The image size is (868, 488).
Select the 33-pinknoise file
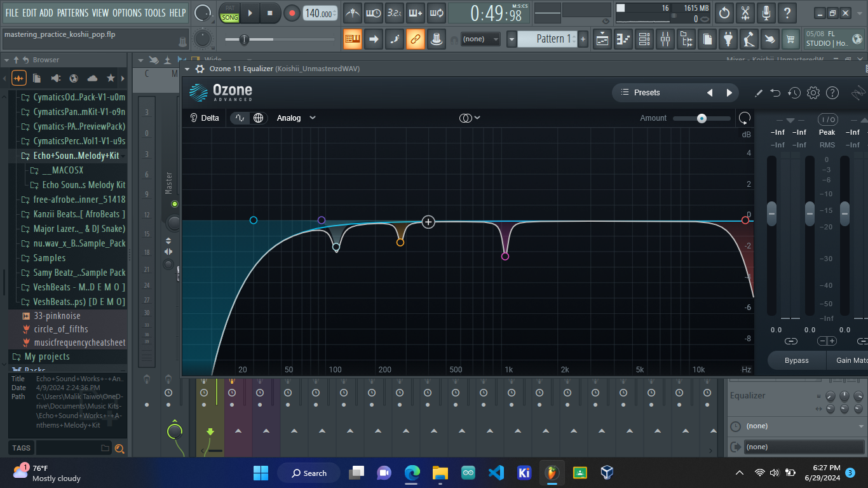pyautogui.click(x=57, y=316)
